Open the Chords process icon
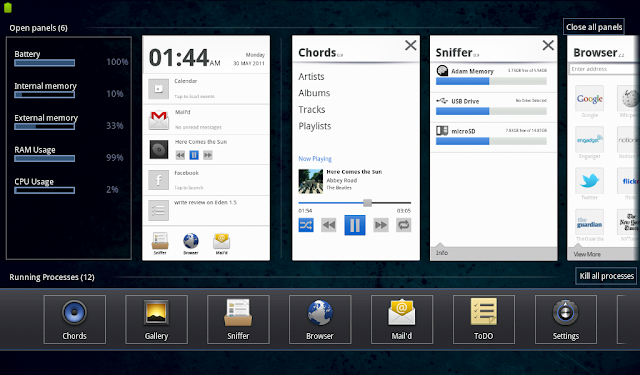Viewport: 640px width, 375px height. [74, 320]
